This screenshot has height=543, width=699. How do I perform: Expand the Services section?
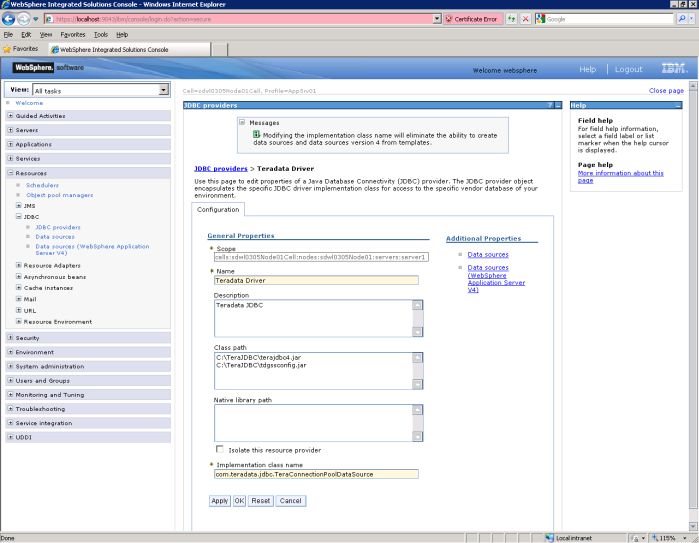(10, 158)
